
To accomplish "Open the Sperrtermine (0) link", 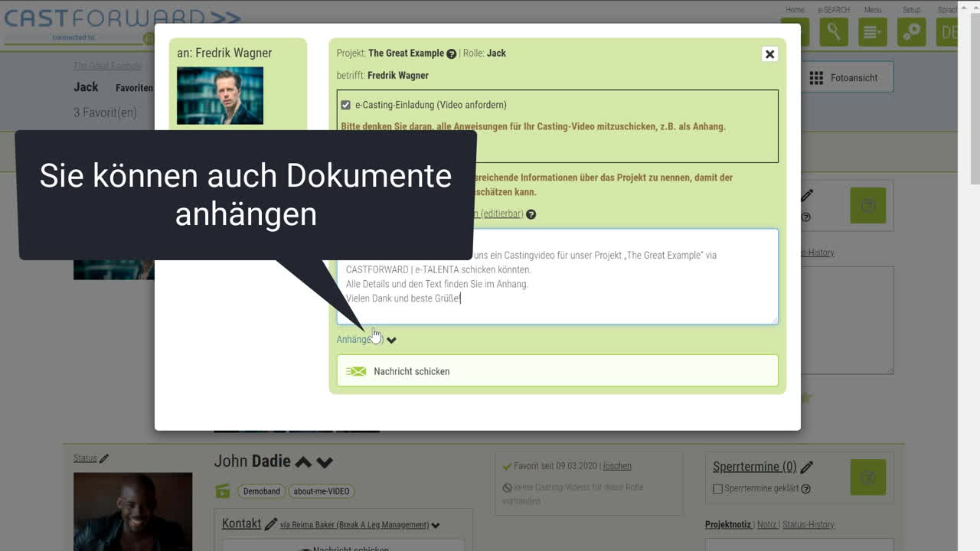I will [x=754, y=467].
